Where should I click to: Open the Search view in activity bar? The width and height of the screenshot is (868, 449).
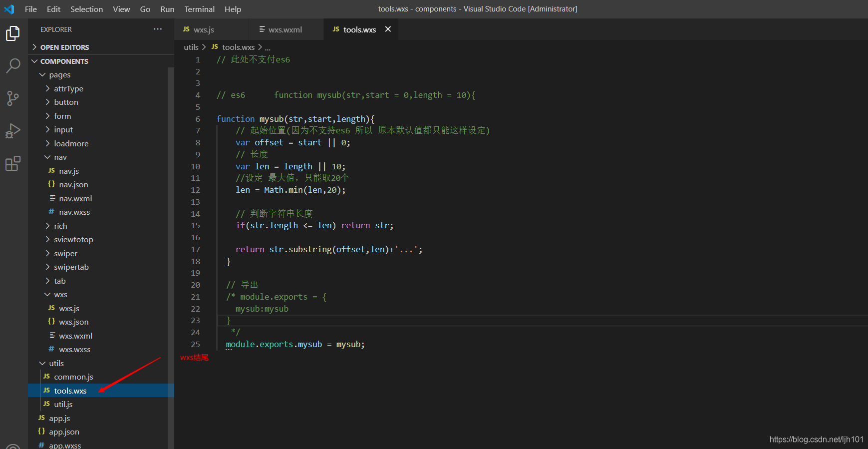[x=13, y=65]
